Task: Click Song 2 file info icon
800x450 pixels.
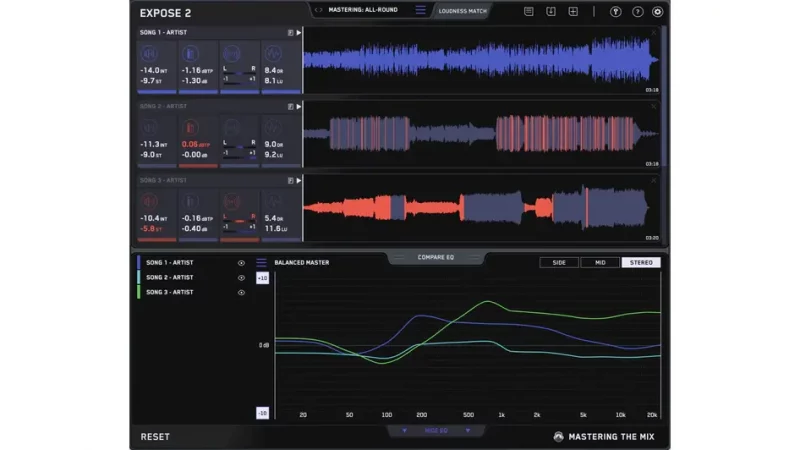Action: (x=290, y=107)
